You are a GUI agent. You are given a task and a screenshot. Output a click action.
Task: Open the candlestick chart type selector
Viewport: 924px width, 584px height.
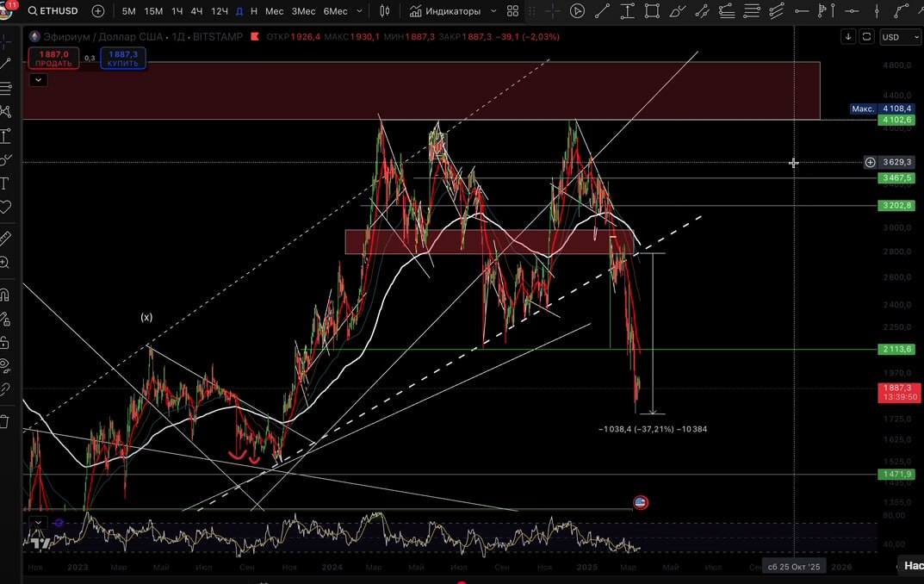coord(384,10)
